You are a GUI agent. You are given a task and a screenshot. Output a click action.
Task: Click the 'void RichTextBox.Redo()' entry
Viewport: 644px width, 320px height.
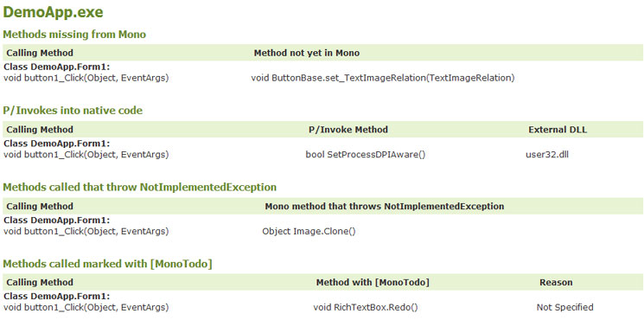366,307
